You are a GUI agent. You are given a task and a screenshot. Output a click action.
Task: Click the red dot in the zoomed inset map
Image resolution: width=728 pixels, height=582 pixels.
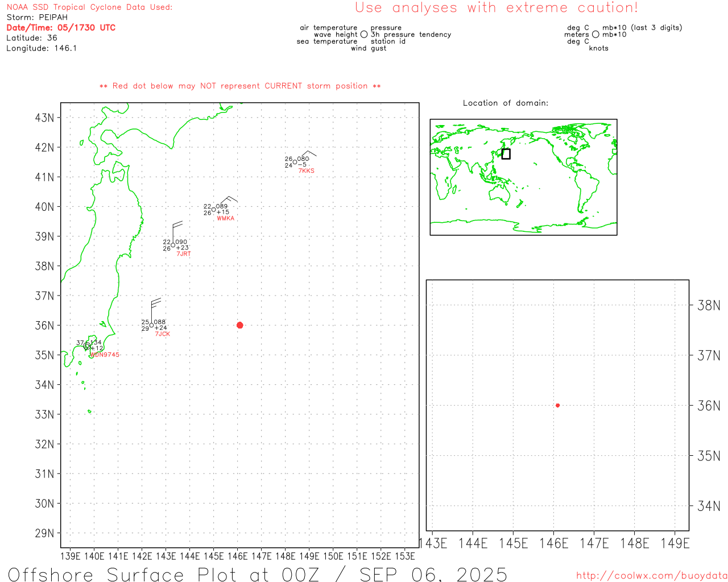click(557, 405)
